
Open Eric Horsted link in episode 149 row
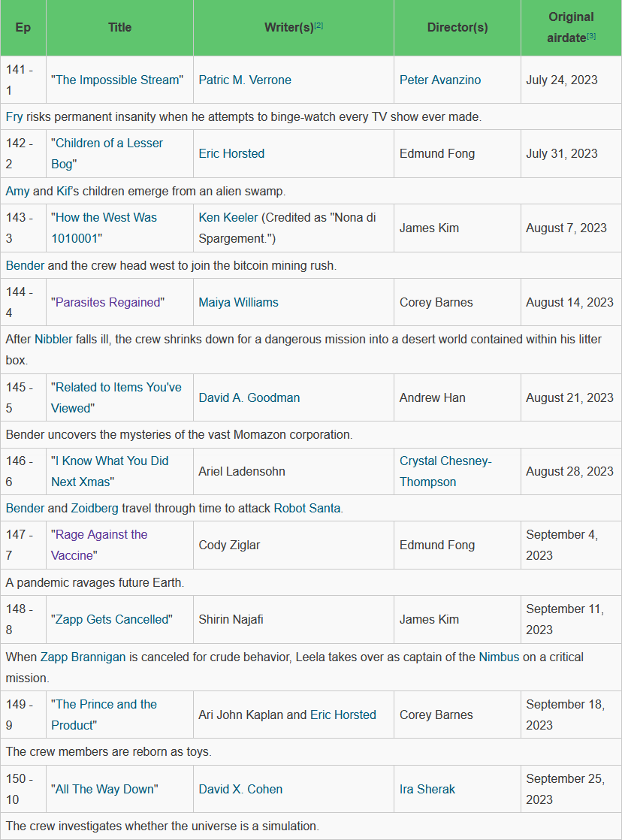point(343,715)
